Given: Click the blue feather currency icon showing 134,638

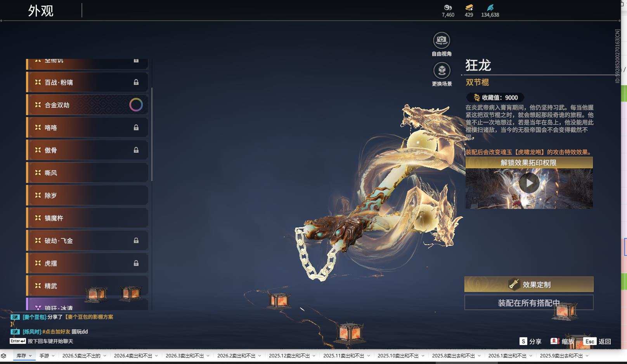Looking at the screenshot, I should [490, 7].
